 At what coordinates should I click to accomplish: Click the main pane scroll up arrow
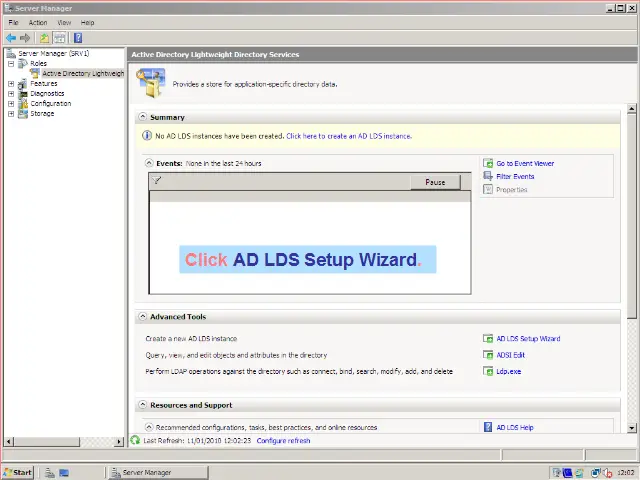coord(631,108)
